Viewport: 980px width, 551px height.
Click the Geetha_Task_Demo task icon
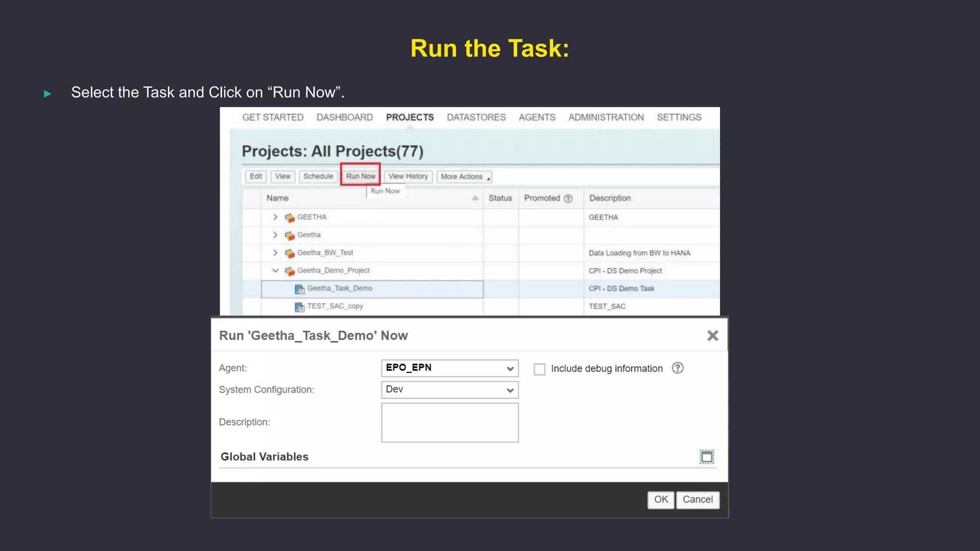(300, 289)
